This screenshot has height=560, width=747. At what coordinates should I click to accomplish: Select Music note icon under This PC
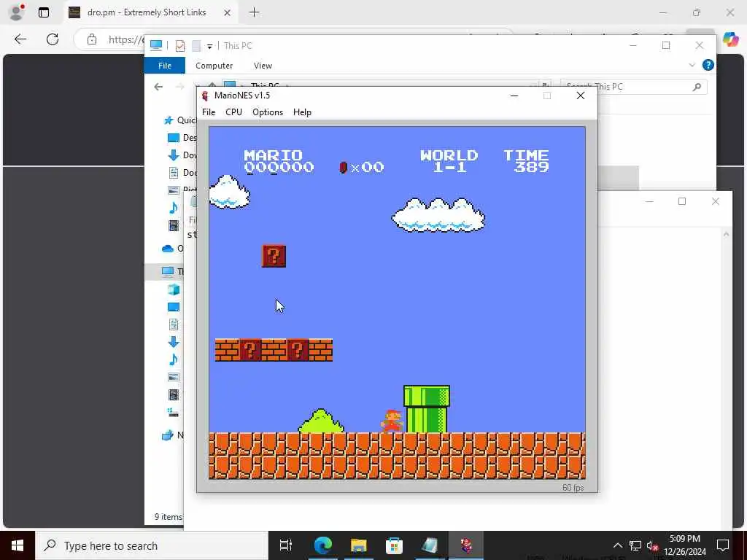[174, 359]
